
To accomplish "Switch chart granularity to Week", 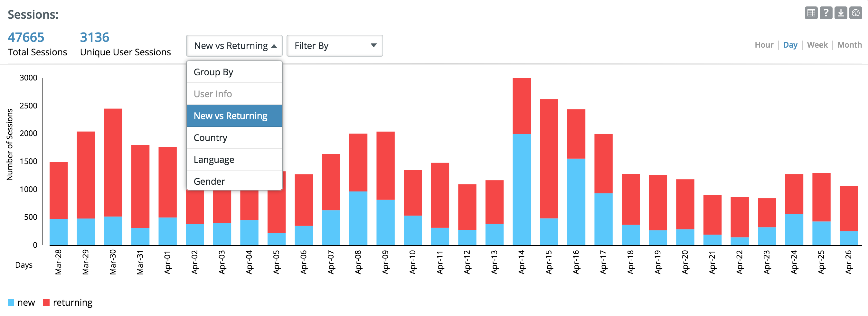I will [x=817, y=45].
